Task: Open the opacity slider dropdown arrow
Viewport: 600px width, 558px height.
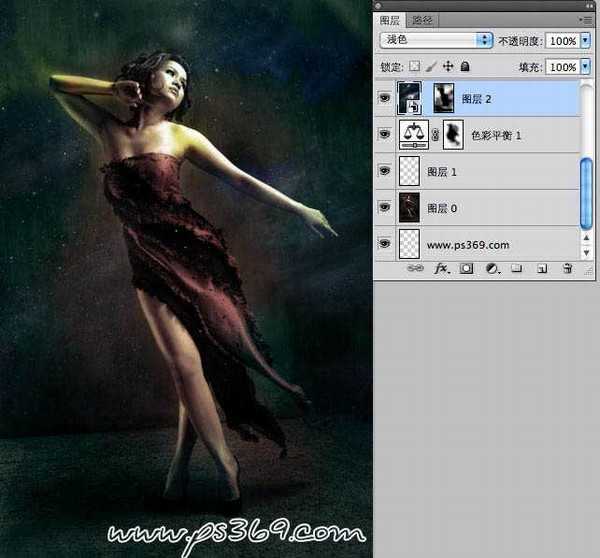Action: pyautogui.click(x=585, y=40)
